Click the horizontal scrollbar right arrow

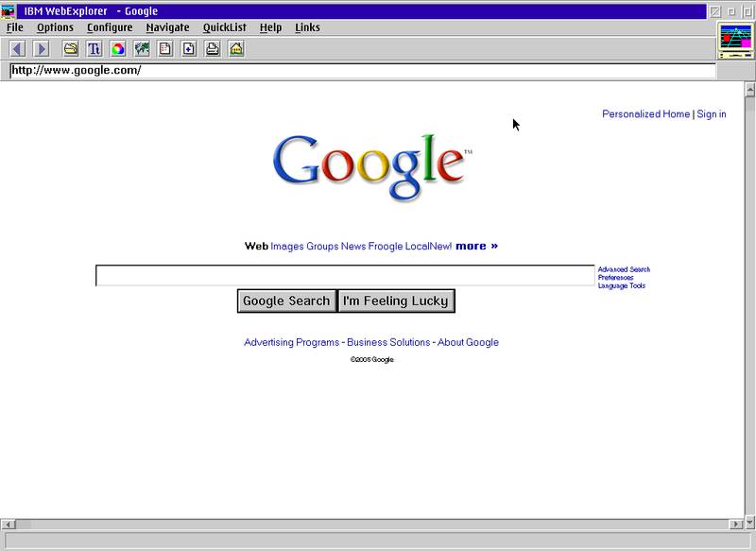(x=736, y=524)
